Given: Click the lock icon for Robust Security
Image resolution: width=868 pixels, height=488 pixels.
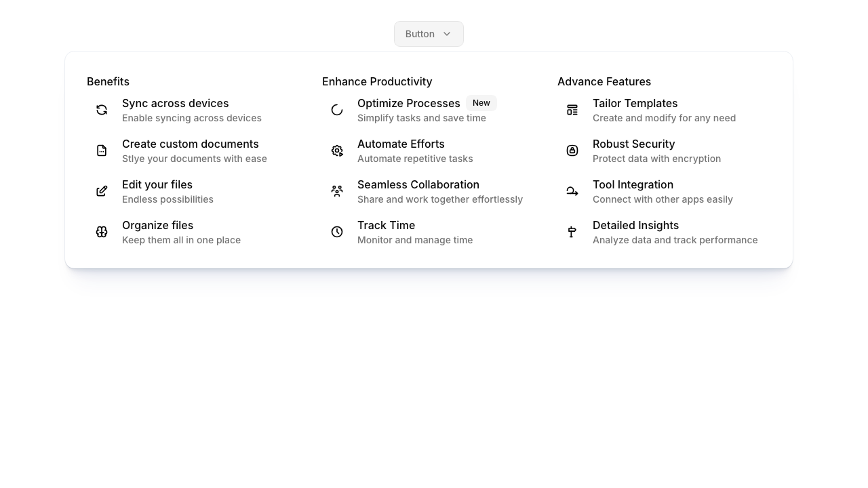Looking at the screenshot, I should (x=572, y=150).
